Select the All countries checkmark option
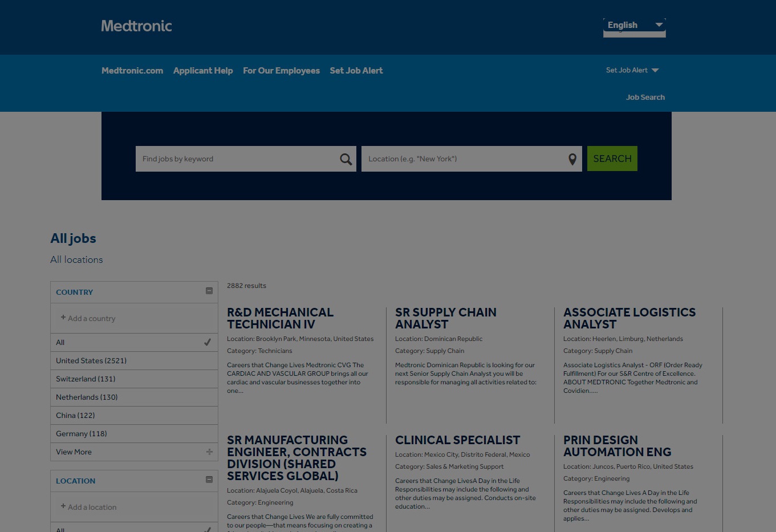The image size is (776, 532). 207,342
